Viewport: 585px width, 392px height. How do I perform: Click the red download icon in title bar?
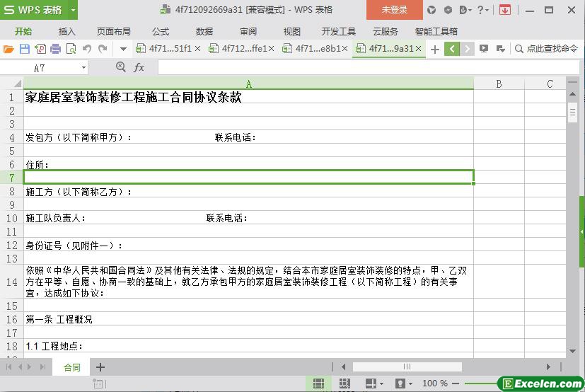505,10
